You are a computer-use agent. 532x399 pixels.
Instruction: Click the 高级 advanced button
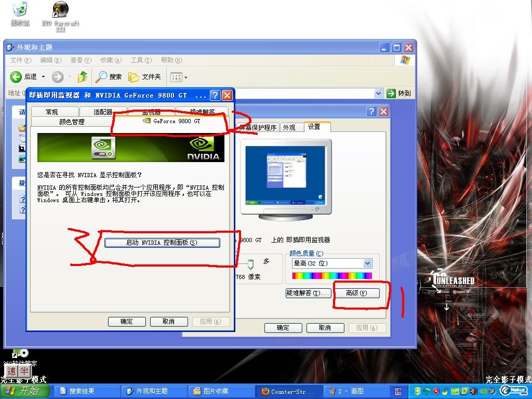[356, 293]
